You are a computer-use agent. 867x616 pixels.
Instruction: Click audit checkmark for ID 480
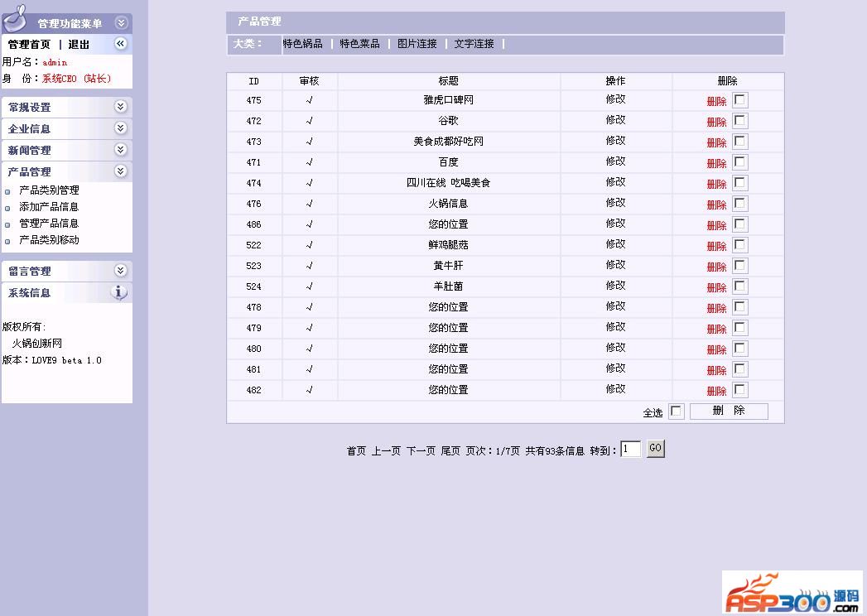point(309,349)
